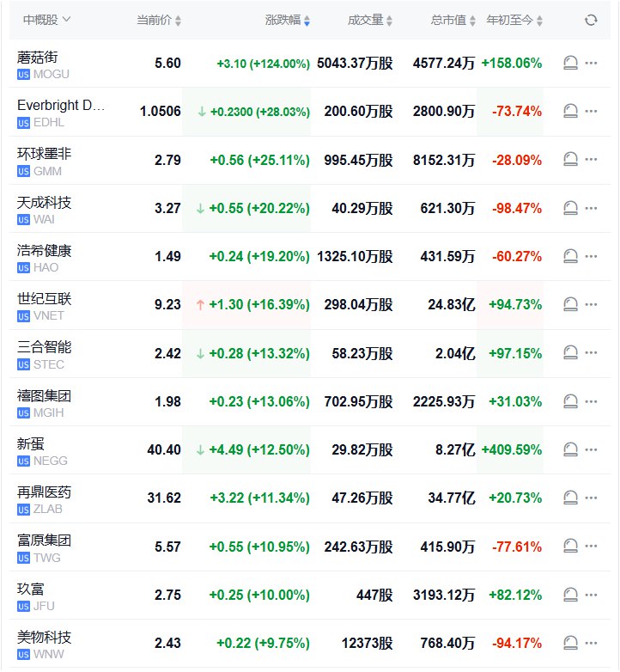Open more options for 世纪互联 row
620x672 pixels.
point(591,304)
